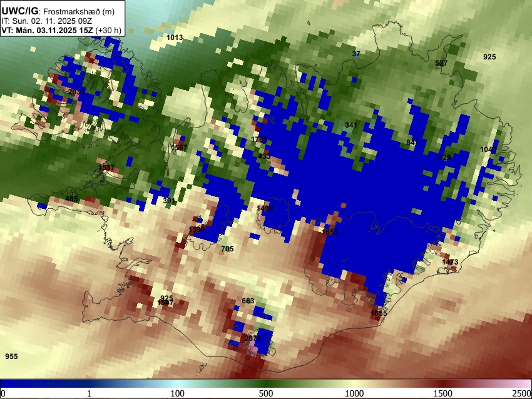Image resolution: width=532 pixels, height=399 pixels.
Task: Click the map value 1409
Action: tap(265, 208)
